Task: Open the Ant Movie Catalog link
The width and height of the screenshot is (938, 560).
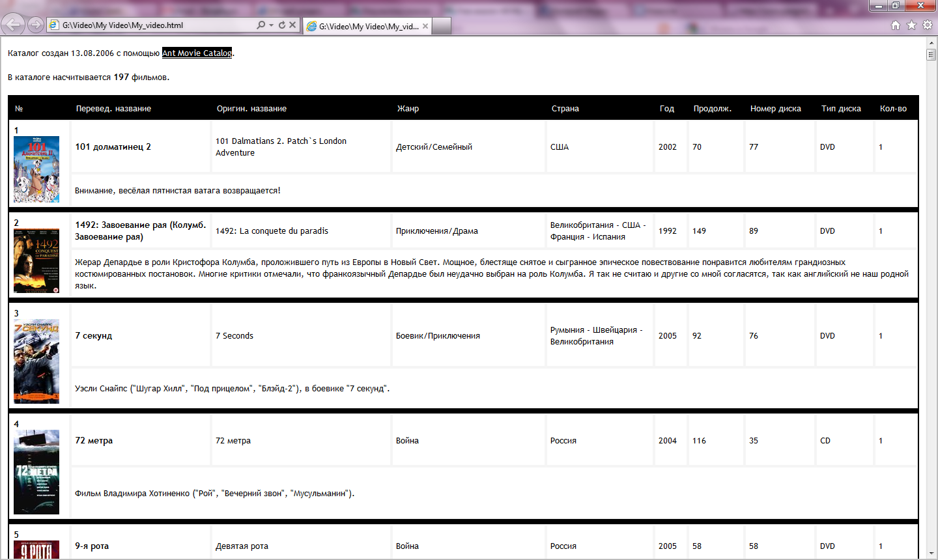Action: click(197, 53)
